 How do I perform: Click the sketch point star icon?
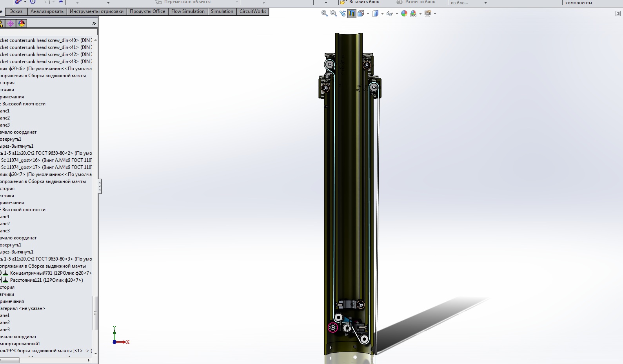click(x=61, y=2)
